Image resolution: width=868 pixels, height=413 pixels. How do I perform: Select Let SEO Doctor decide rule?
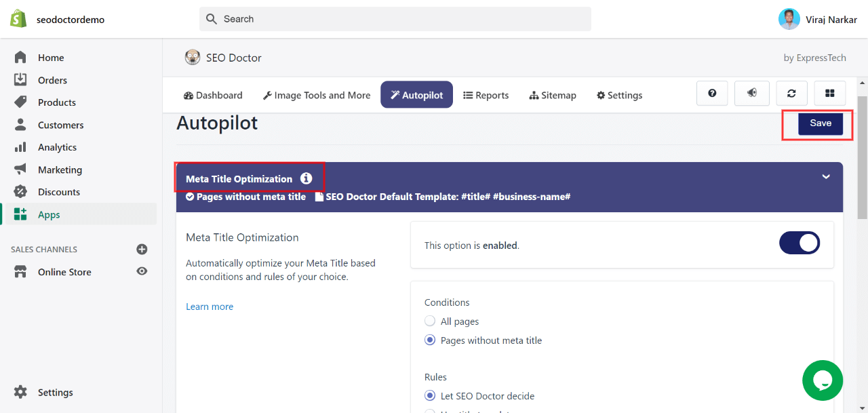[x=430, y=395]
